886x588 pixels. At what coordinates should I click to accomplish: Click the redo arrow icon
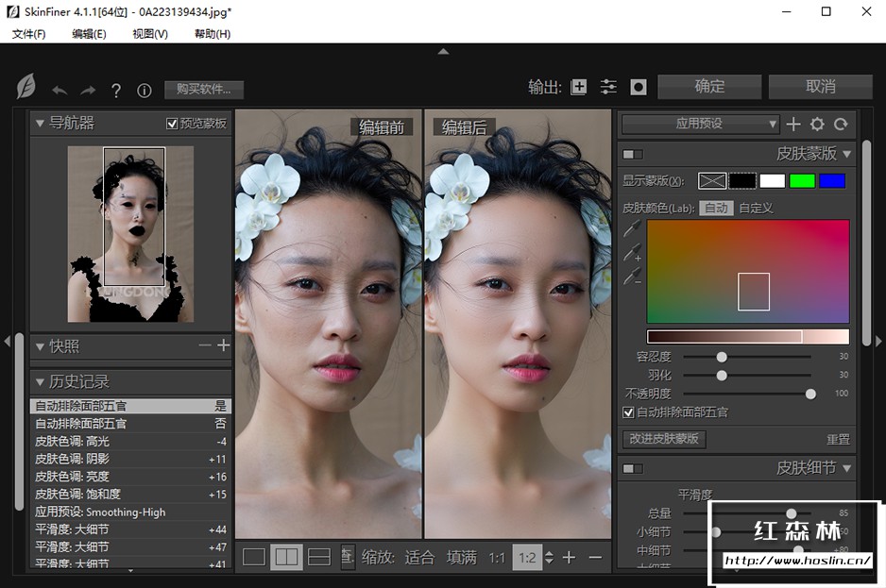pos(88,91)
